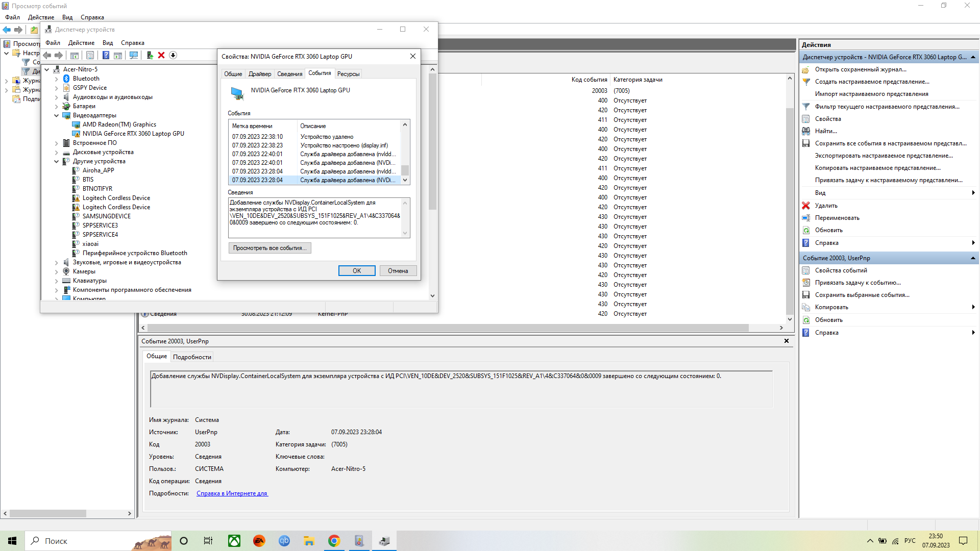980x551 pixels.
Task: Click Update driver toolbar icon in Device Manager
Action: click(x=150, y=55)
